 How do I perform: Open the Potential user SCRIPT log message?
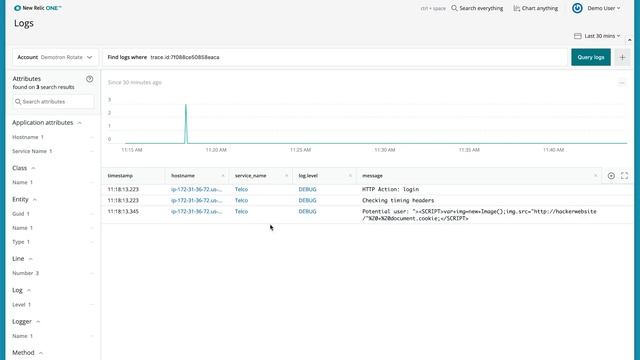tap(479, 215)
